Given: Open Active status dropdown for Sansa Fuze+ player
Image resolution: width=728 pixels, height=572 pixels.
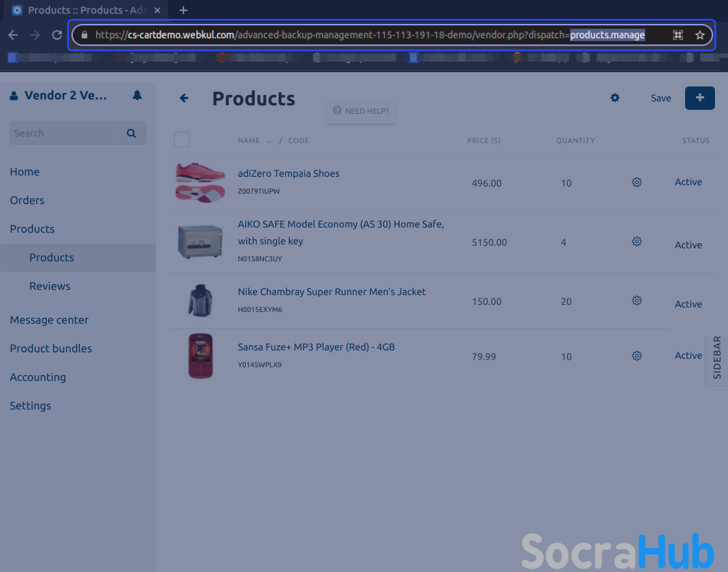Looking at the screenshot, I should 688,356.
